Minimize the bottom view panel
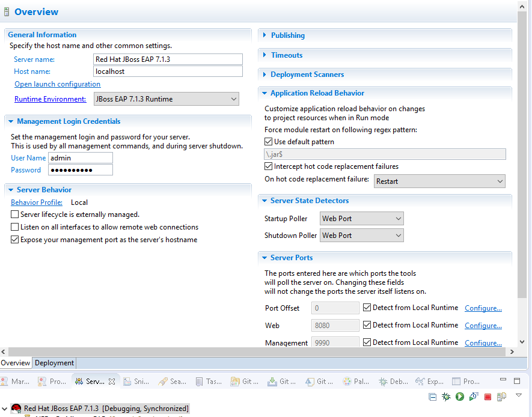The width and height of the screenshot is (532, 417). pyautogui.click(x=503, y=379)
